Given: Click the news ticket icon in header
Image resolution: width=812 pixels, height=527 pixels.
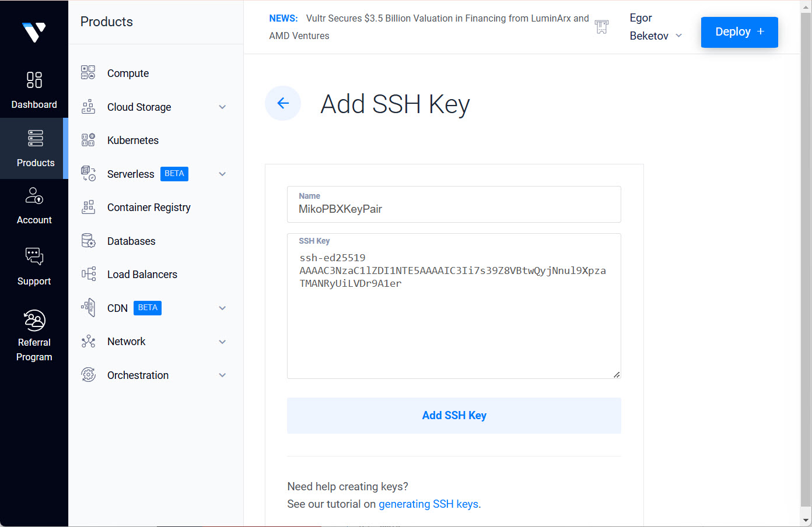Looking at the screenshot, I should 601,27.
